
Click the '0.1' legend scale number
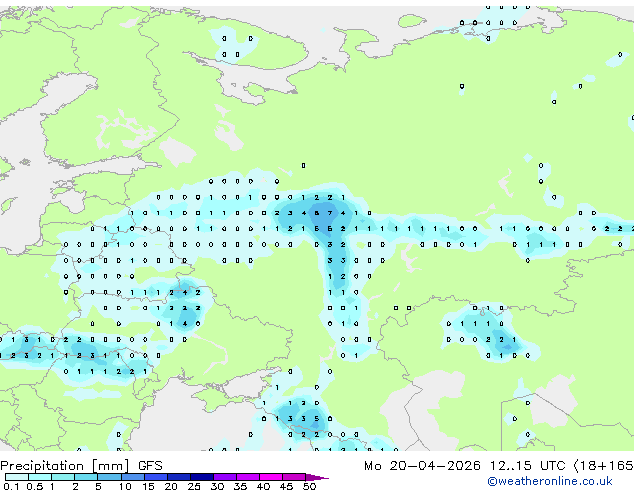[x=11, y=486]
